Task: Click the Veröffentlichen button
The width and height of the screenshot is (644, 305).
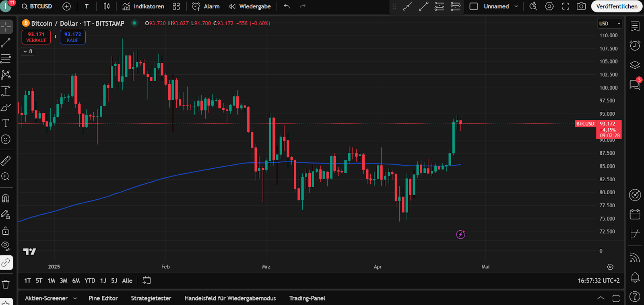Action: [x=617, y=6]
